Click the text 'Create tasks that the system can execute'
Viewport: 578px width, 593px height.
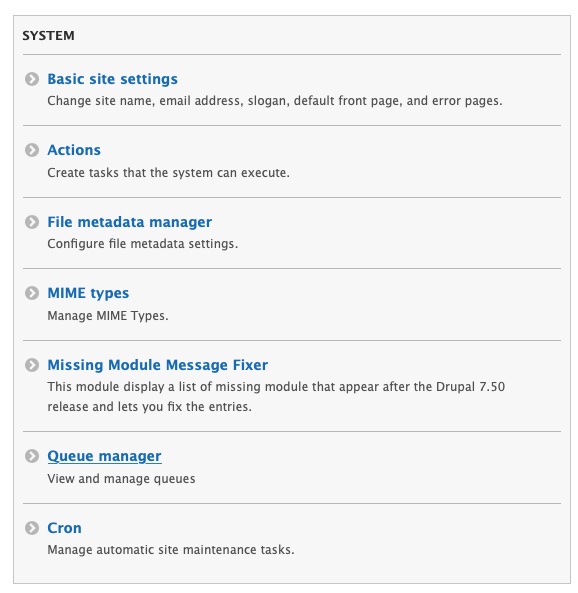168,173
